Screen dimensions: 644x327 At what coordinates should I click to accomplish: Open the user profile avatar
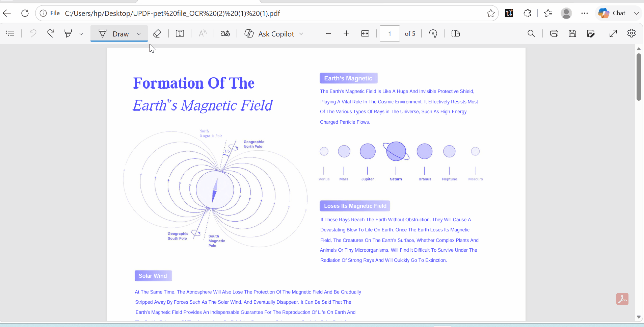[566, 13]
